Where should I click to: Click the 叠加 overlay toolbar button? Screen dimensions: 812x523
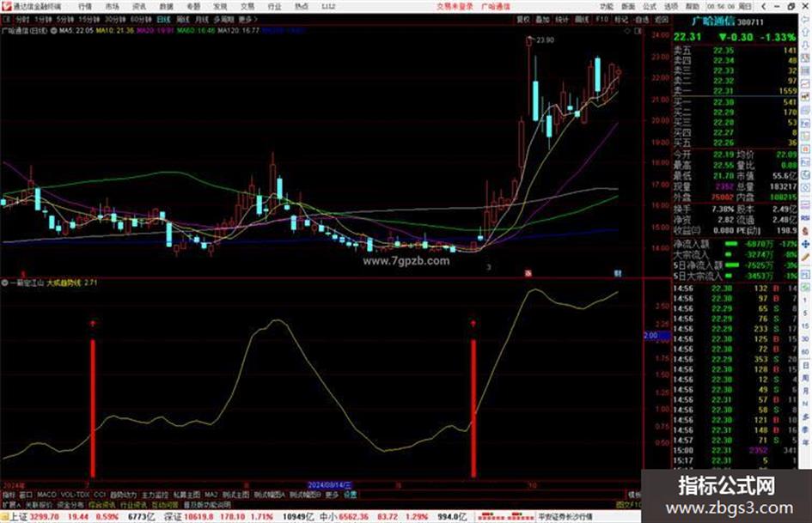[542, 19]
